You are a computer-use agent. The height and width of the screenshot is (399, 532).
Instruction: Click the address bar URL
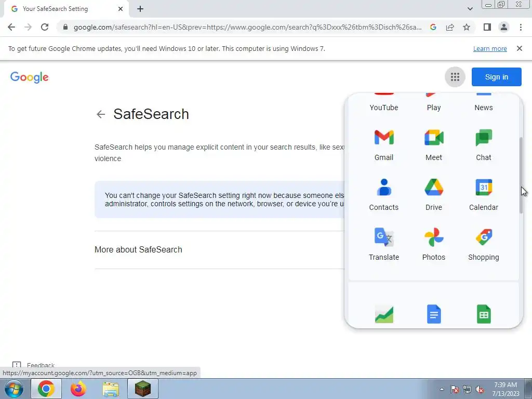point(248,27)
